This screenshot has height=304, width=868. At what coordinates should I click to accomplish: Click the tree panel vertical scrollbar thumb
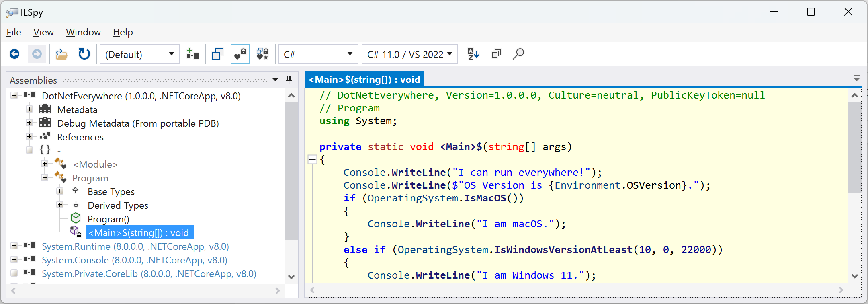pyautogui.click(x=291, y=171)
